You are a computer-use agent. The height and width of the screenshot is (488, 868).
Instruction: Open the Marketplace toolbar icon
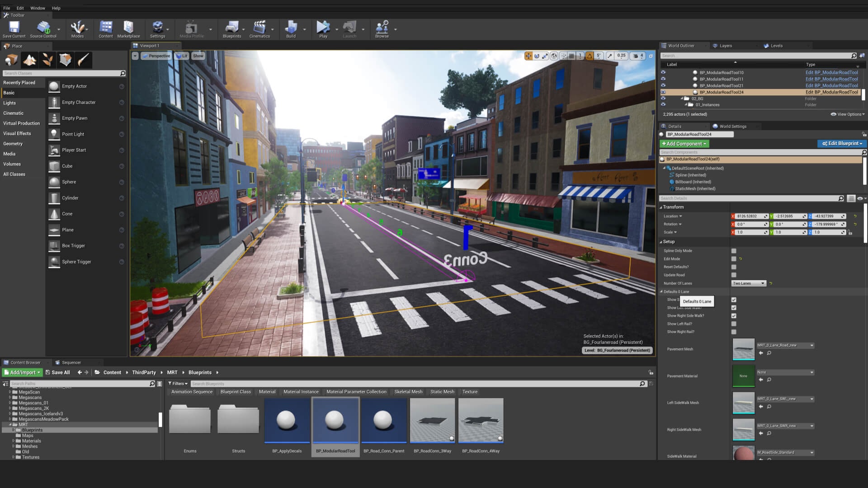[128, 28]
